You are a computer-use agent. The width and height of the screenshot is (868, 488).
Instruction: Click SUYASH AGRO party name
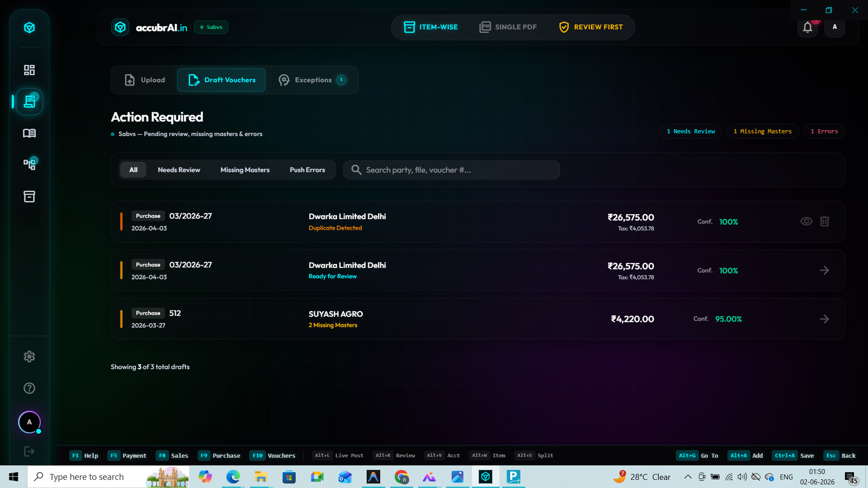point(336,314)
